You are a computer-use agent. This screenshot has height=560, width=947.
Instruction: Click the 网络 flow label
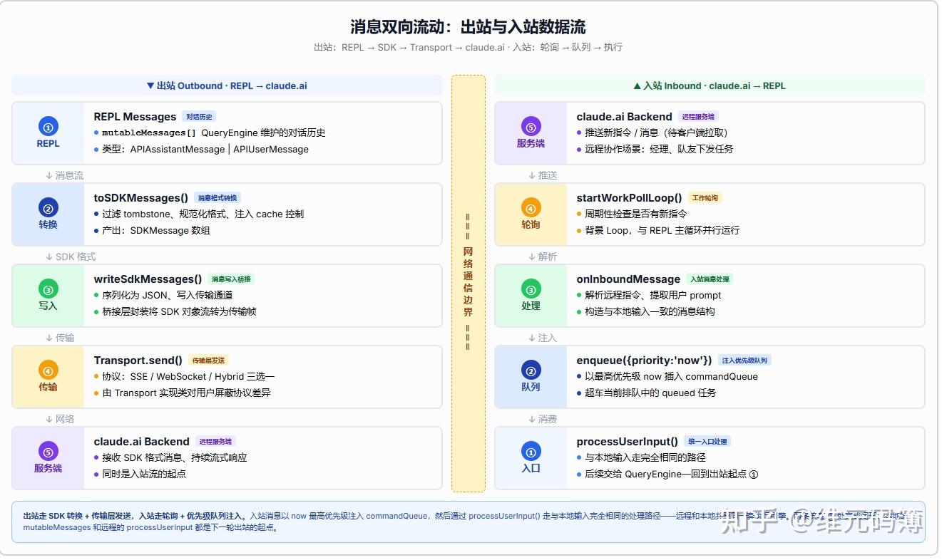pyautogui.click(x=60, y=419)
